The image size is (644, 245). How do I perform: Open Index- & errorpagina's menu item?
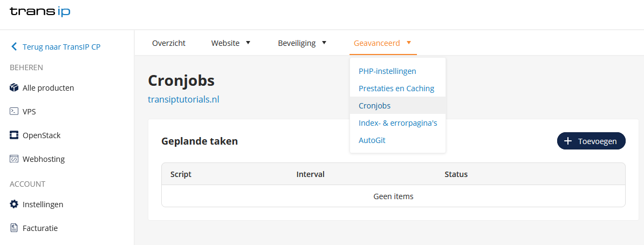pyautogui.click(x=398, y=123)
